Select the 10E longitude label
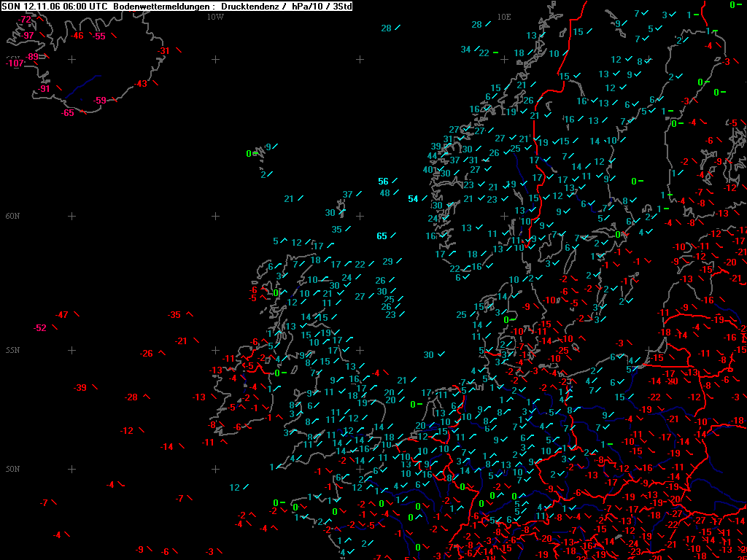This screenshot has width=747, height=560. 504,17
